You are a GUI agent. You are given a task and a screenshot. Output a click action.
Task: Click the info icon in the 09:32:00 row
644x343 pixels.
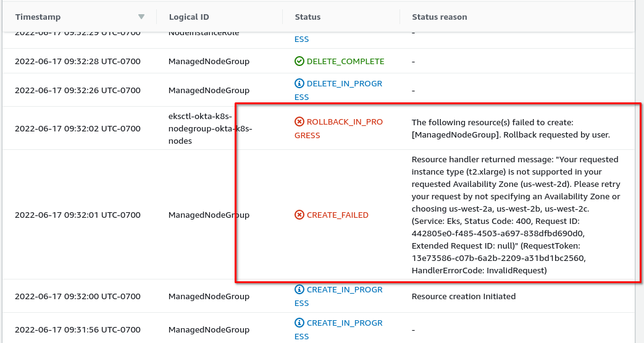[299, 290]
